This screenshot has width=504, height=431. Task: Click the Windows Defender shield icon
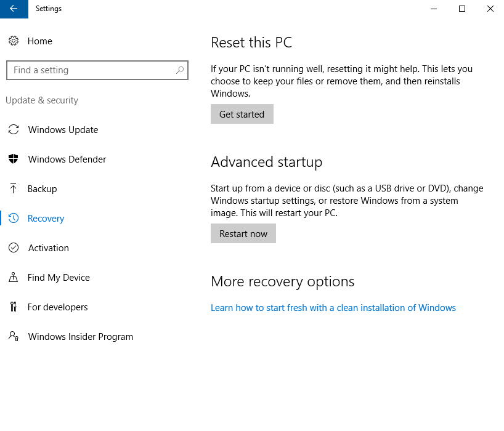click(14, 159)
